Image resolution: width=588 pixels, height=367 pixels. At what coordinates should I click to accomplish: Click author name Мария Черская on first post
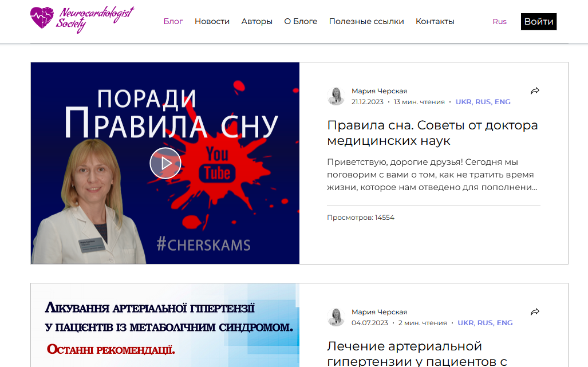pos(379,90)
